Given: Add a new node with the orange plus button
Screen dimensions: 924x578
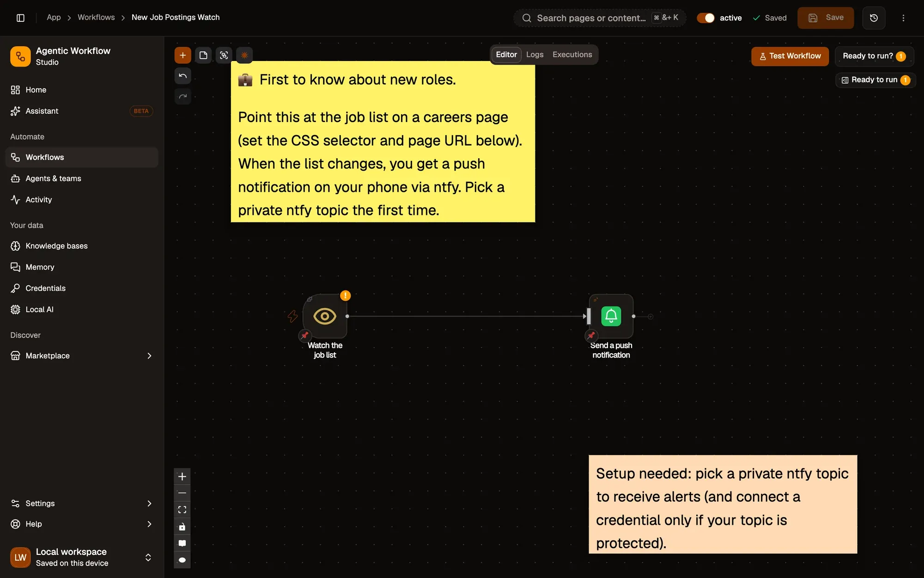Looking at the screenshot, I should click(x=182, y=55).
